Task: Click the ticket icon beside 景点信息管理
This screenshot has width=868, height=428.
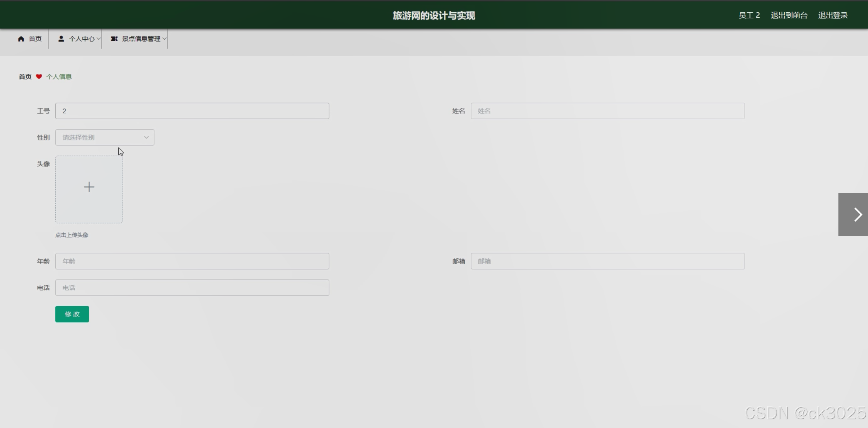Action: coord(114,39)
